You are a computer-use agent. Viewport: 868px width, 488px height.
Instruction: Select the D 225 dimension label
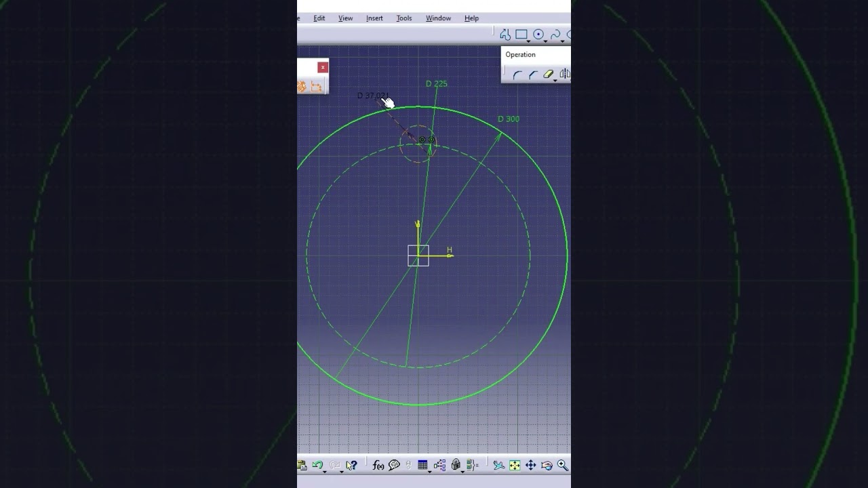click(x=436, y=84)
